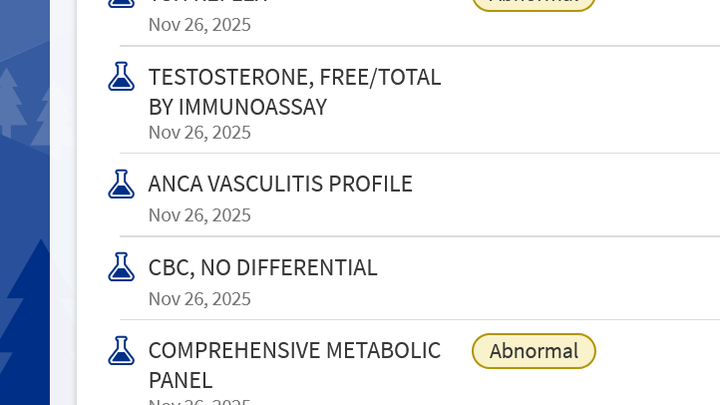Click the flask icon beside CBC, No Differential
Viewport: 720px width, 405px height.
pos(121,267)
